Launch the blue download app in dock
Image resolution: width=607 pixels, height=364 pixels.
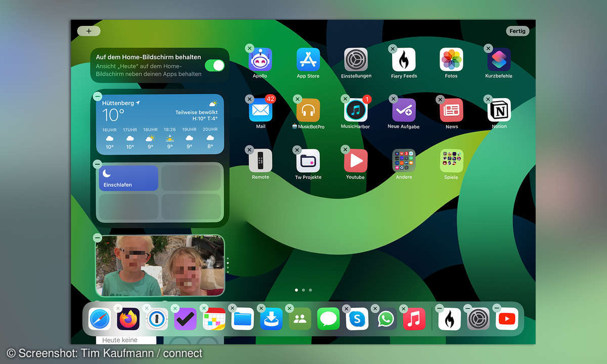click(271, 319)
